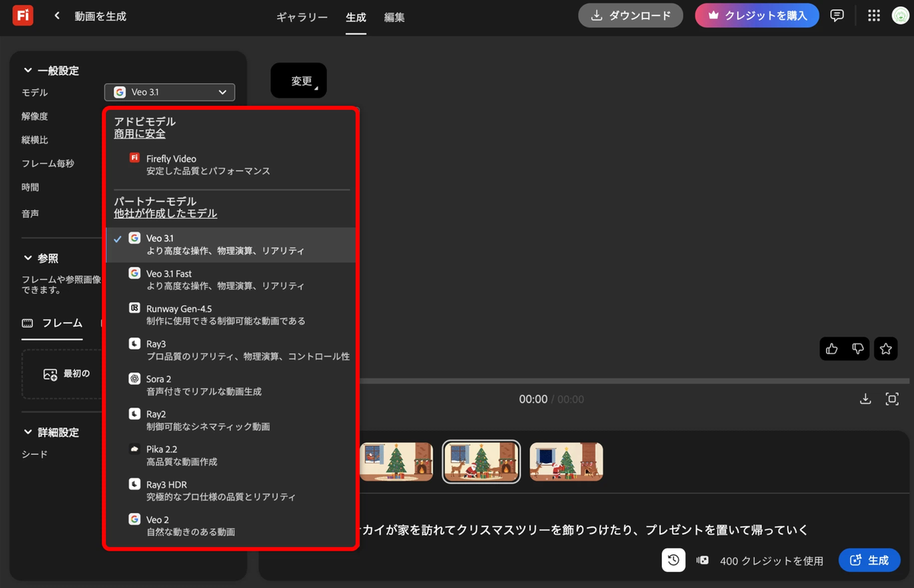This screenshot has height=588, width=914.
Task: Click the フレーム毎秒 label
Action: pyautogui.click(x=48, y=164)
